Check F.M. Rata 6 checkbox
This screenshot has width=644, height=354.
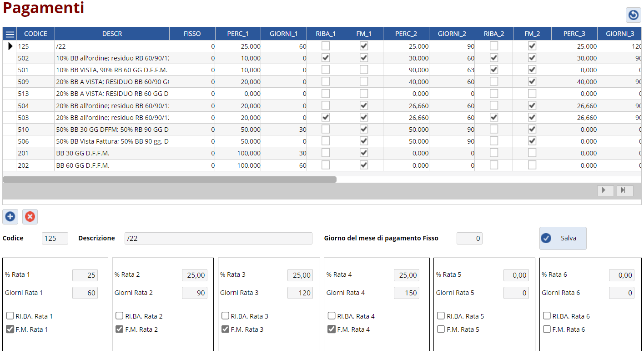[547, 329]
